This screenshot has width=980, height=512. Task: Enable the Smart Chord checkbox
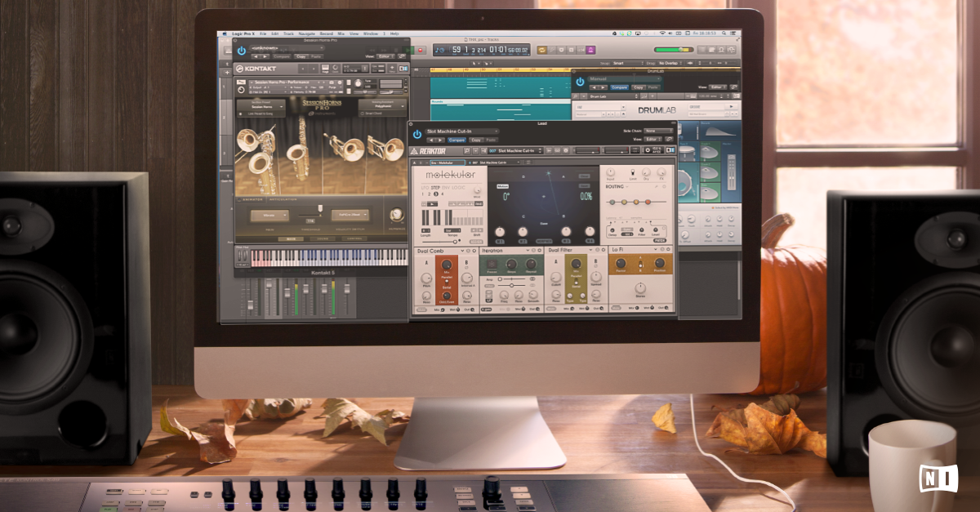click(x=363, y=114)
